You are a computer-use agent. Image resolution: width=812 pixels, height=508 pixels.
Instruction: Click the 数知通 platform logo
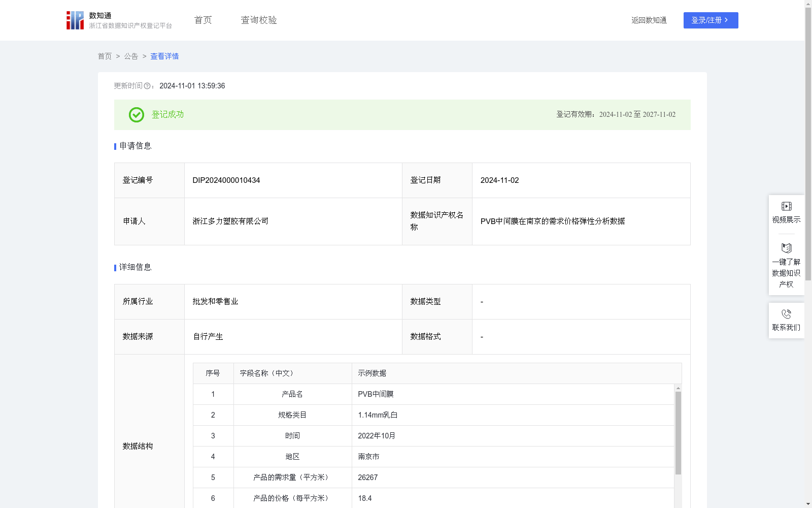[x=75, y=20]
